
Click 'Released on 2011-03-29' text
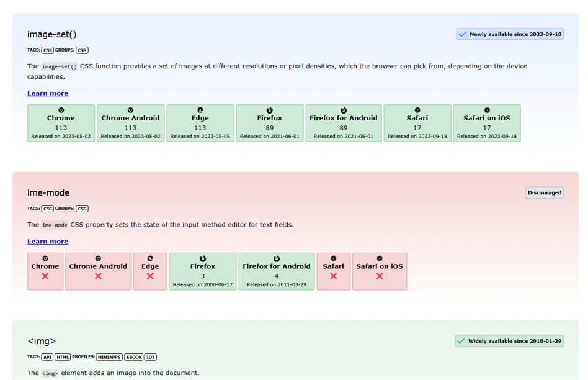tap(277, 284)
